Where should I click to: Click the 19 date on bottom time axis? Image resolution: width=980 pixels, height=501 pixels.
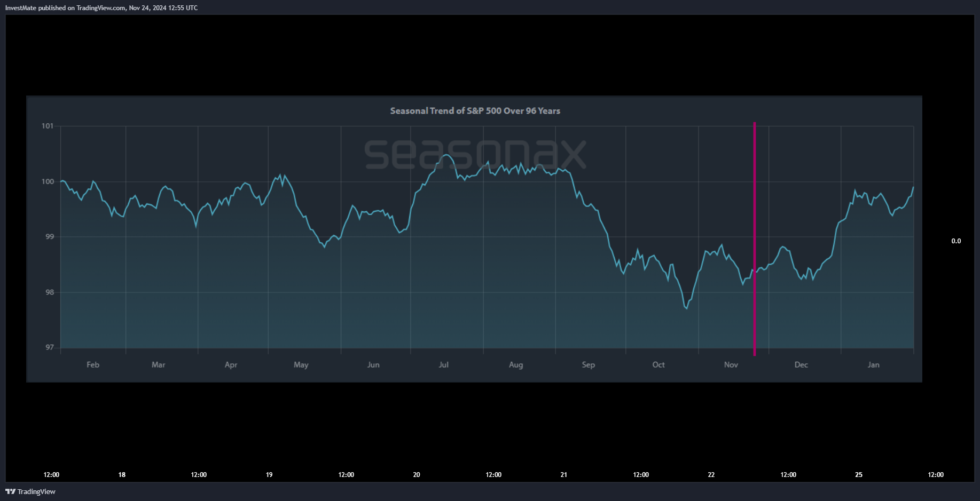(x=269, y=475)
